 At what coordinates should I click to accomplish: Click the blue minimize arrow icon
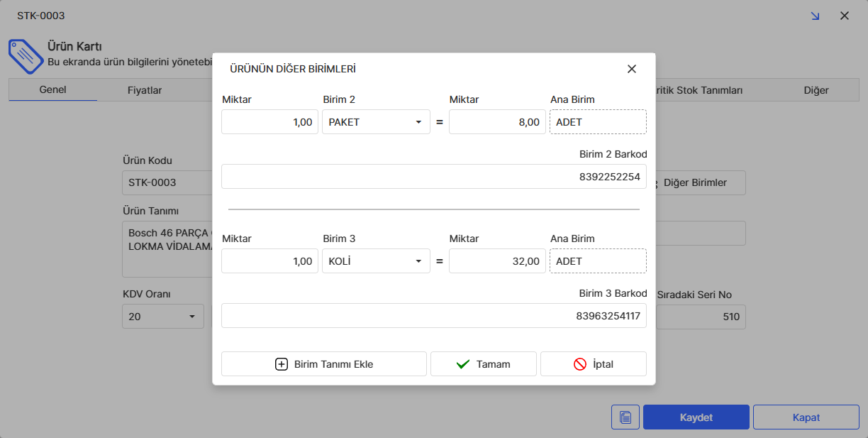pos(815,16)
